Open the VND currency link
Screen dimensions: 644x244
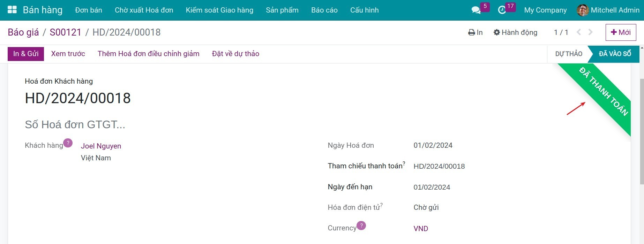(421, 229)
